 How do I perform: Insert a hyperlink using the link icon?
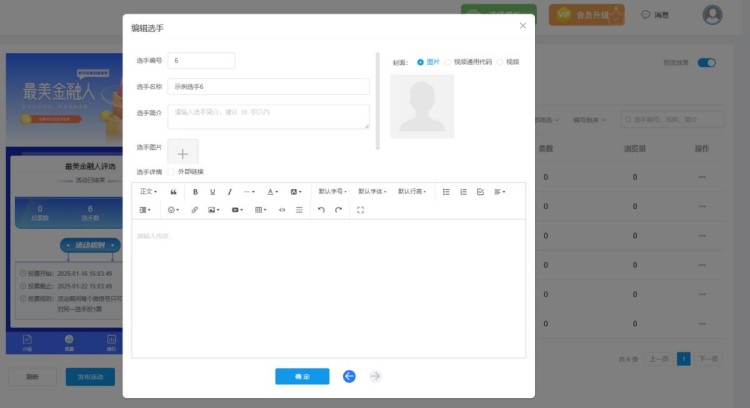195,210
